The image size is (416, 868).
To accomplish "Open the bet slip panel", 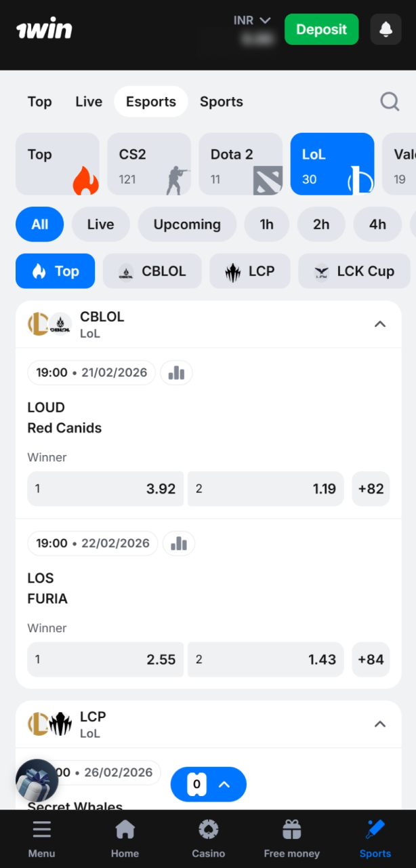I will click(x=208, y=785).
